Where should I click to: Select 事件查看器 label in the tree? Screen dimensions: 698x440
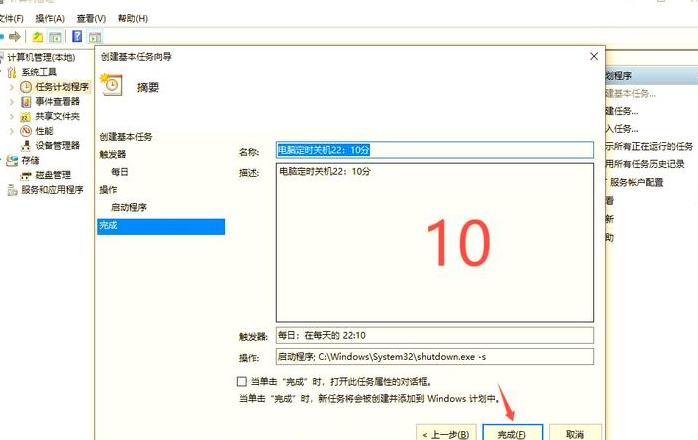coord(57,102)
